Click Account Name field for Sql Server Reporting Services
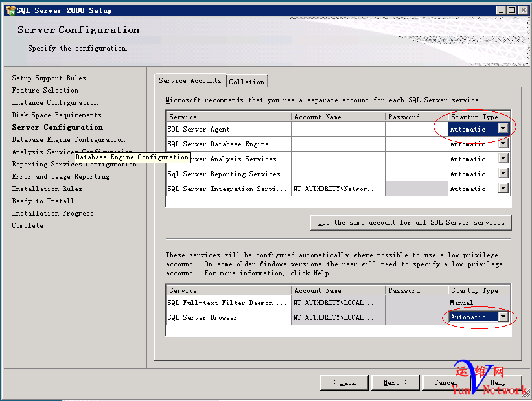Screen dimensions: 532x401 tap(338, 174)
